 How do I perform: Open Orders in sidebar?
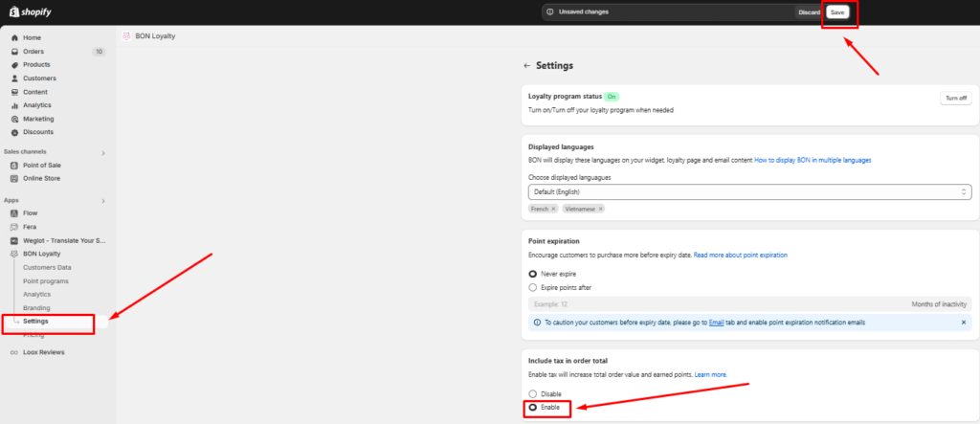pos(33,52)
